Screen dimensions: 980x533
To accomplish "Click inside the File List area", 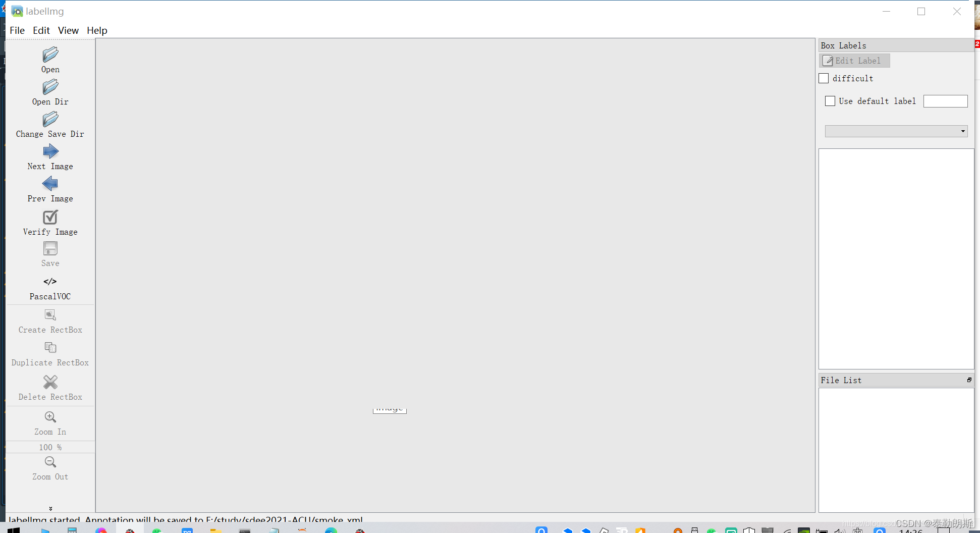I will [896, 450].
